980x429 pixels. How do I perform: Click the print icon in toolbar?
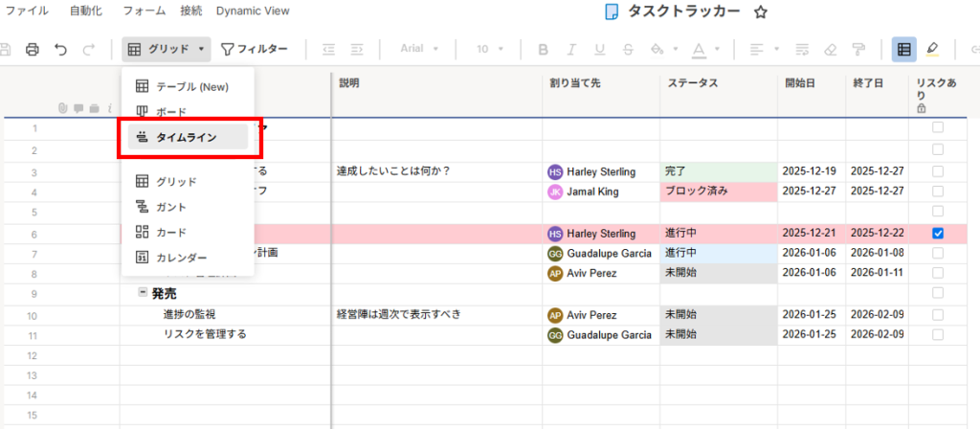(x=33, y=49)
